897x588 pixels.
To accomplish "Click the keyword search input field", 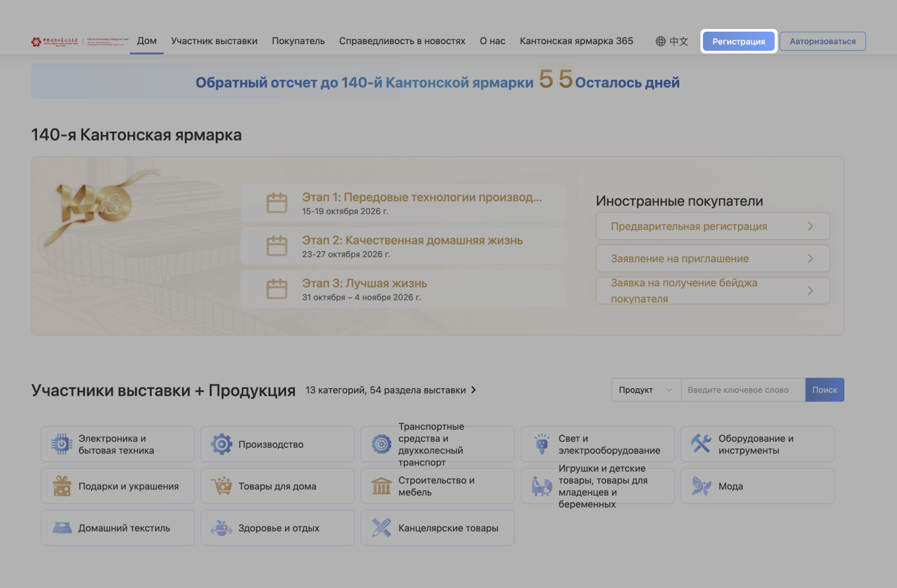I will [x=743, y=390].
